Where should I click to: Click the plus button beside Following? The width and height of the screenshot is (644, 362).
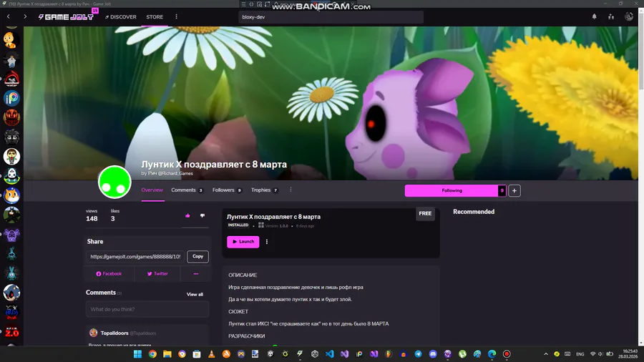point(514,190)
